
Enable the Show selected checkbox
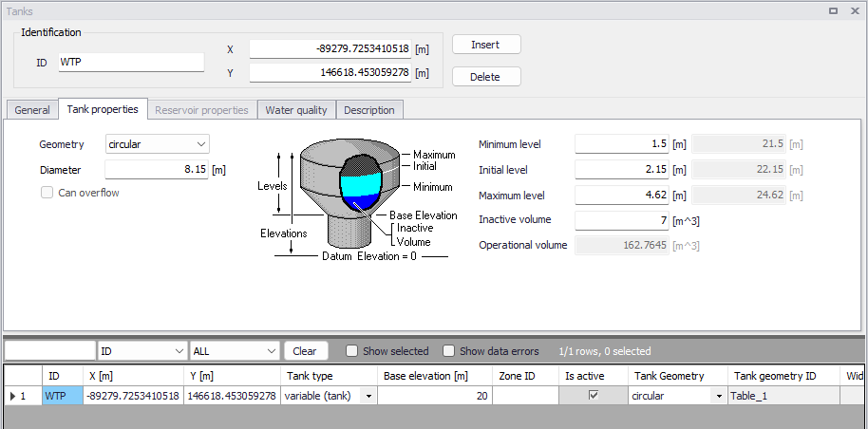(x=351, y=351)
